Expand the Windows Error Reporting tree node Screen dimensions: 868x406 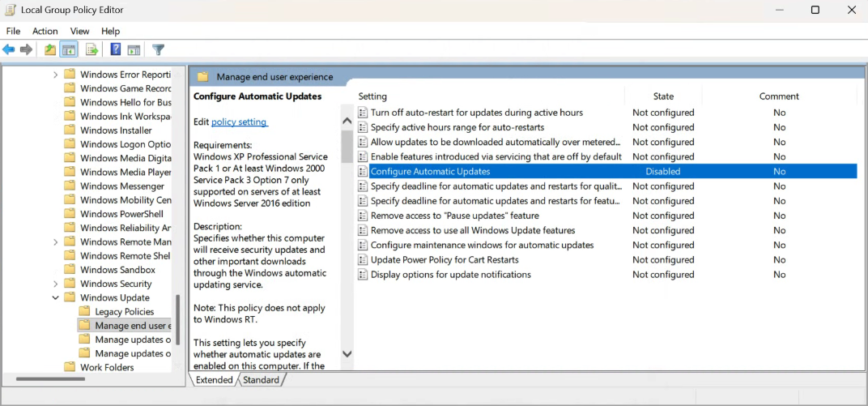click(x=56, y=75)
